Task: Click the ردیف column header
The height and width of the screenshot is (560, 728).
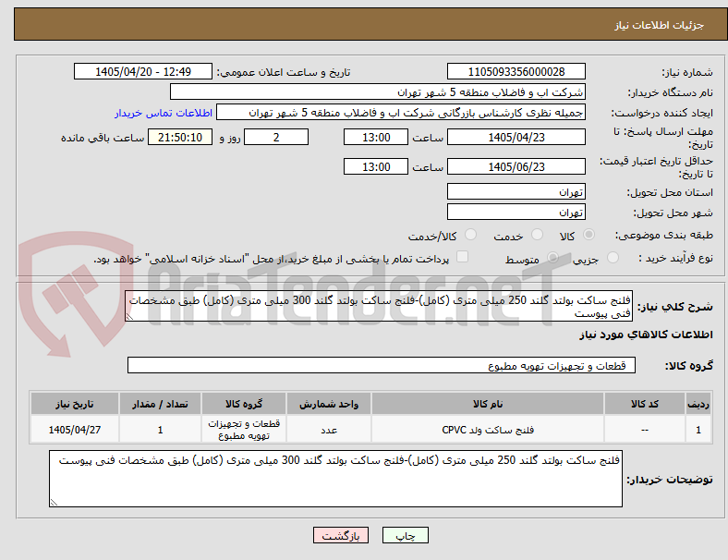Action: click(x=698, y=404)
